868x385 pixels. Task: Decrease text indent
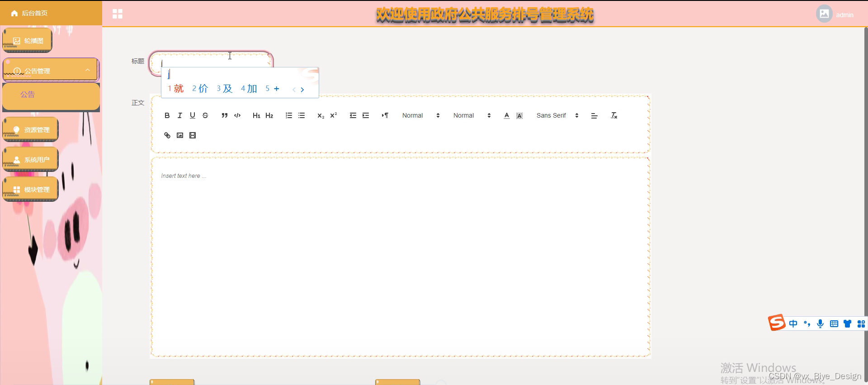[x=353, y=115]
